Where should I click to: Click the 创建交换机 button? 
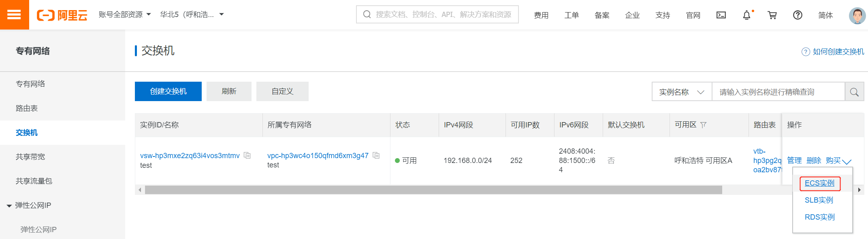click(168, 91)
